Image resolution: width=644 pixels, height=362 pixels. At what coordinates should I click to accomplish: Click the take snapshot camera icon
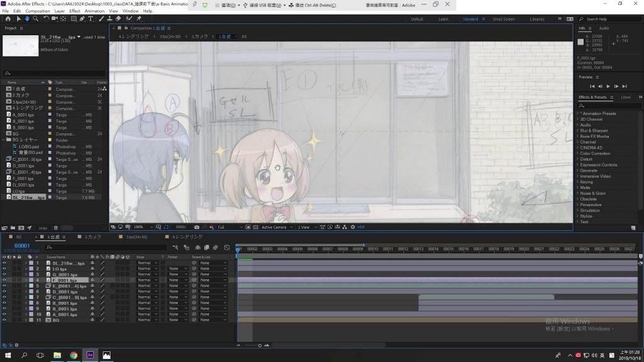coord(197,227)
